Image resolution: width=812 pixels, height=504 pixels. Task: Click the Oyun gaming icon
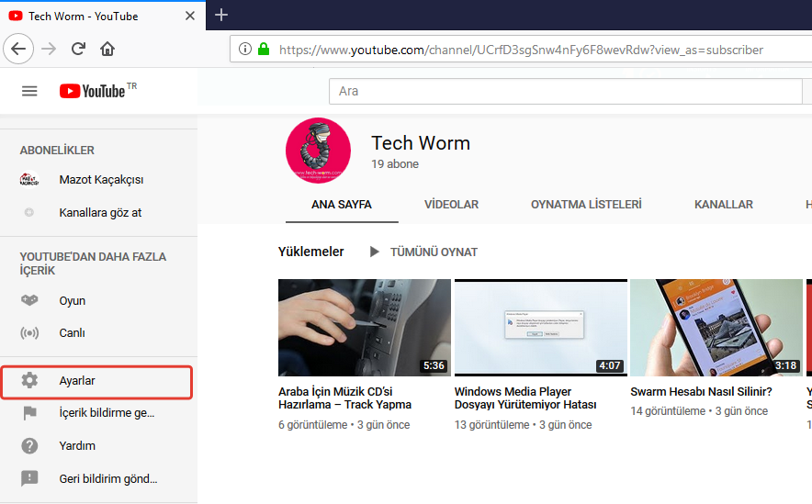coord(29,301)
